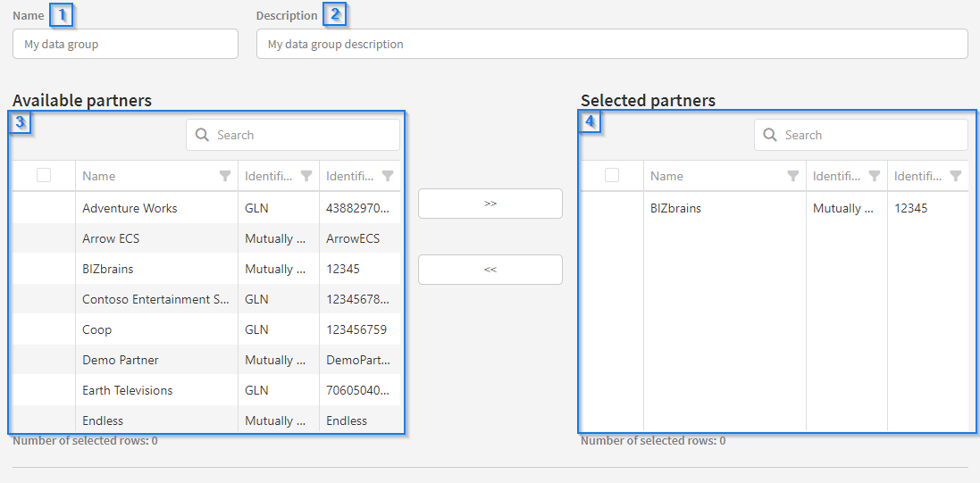The height and width of the screenshot is (483, 980).
Task: Click the Name filter icon in Available partners
Action: pos(225,176)
